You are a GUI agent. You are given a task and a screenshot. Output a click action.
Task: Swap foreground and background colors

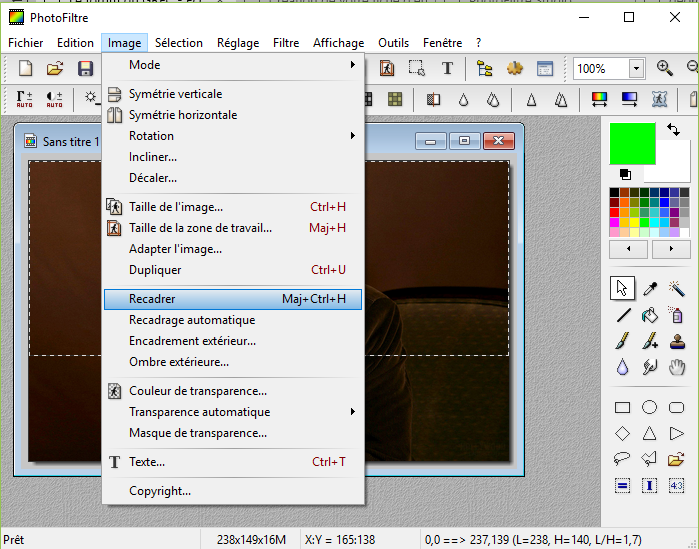point(673,130)
